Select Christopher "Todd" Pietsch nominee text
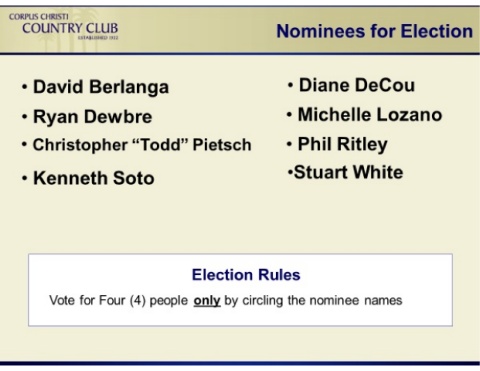 point(142,145)
